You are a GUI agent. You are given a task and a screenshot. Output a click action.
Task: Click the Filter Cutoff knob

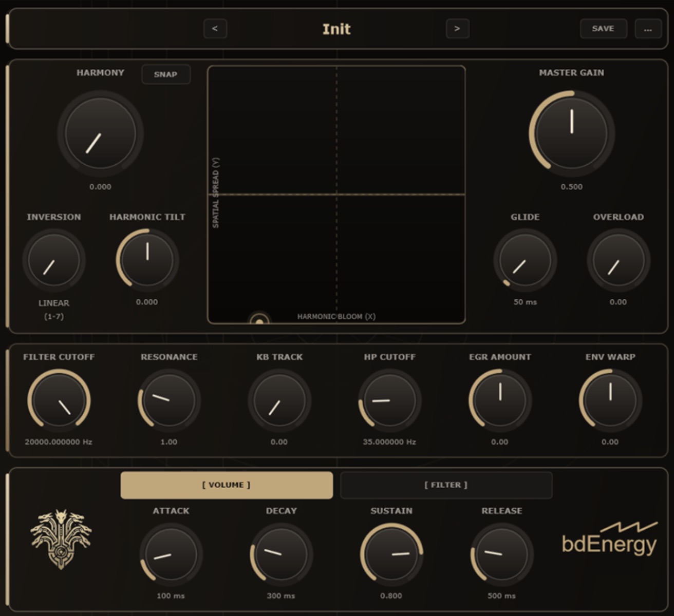(x=59, y=400)
